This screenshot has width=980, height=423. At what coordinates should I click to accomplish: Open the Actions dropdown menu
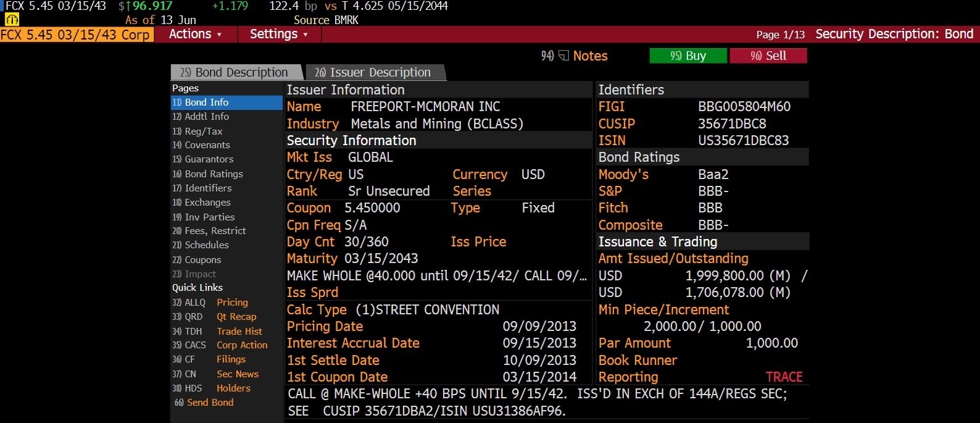click(x=195, y=35)
